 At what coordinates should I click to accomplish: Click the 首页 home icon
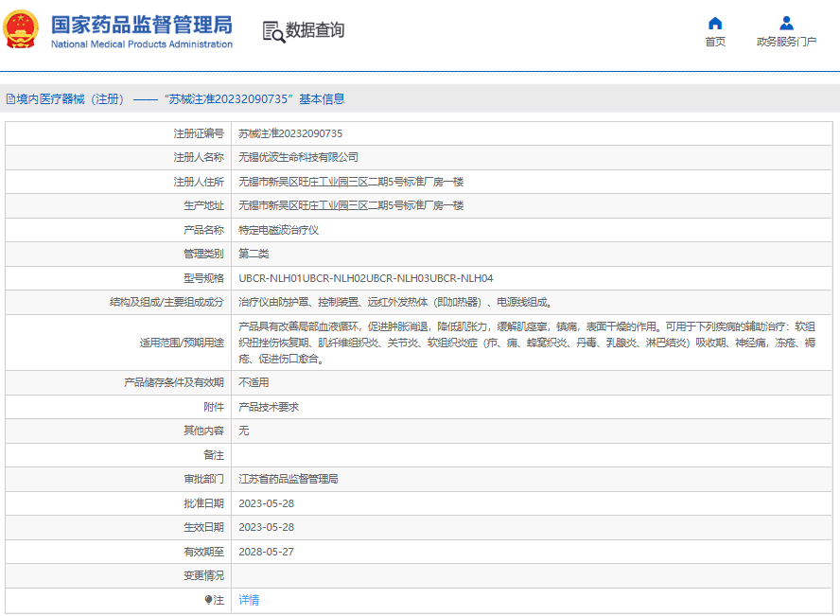pos(715,23)
